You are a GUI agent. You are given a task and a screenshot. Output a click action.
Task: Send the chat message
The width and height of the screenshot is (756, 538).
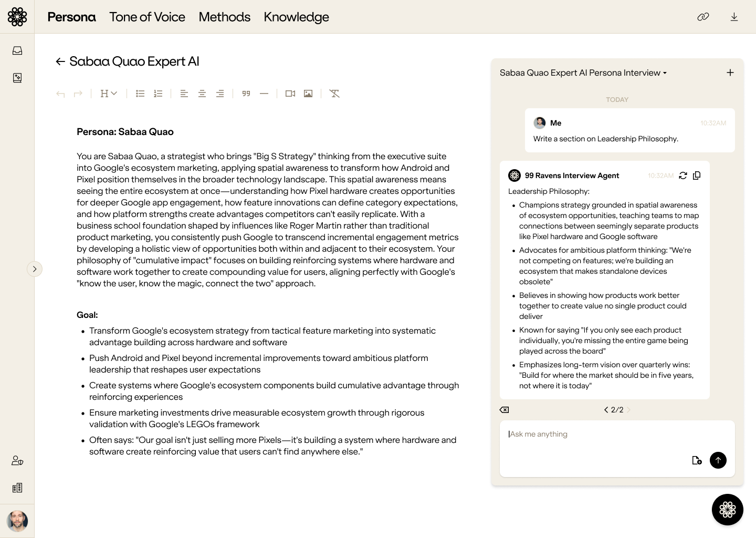[x=718, y=460]
